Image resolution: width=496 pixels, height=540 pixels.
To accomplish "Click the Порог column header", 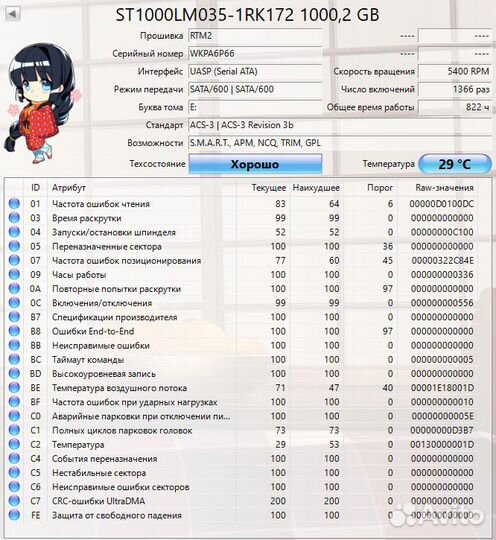I will 380,188.
